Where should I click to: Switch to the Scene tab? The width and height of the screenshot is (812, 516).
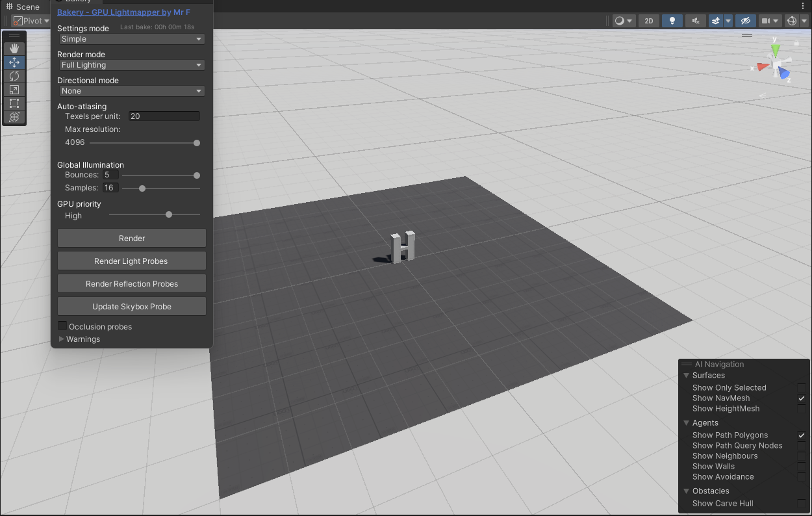click(23, 6)
